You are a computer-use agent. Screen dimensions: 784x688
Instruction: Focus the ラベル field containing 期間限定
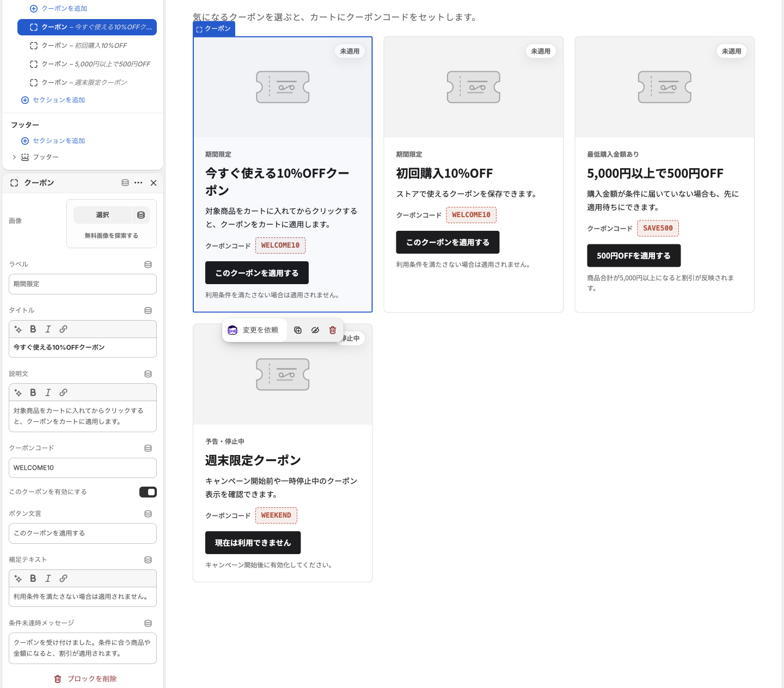(83, 284)
